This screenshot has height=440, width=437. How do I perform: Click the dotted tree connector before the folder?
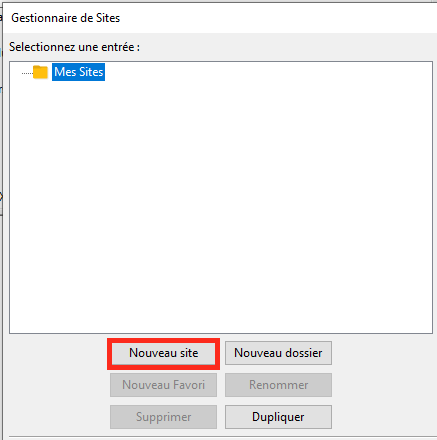point(27,73)
